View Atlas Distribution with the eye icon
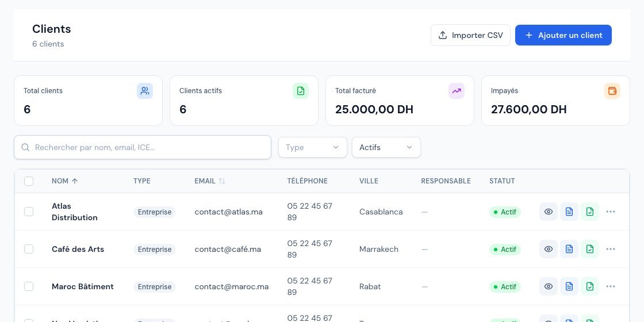The image size is (644, 322). [549, 212]
